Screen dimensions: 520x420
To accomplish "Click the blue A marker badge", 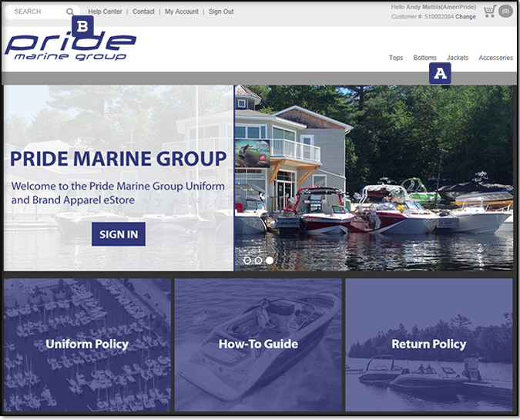I will (x=440, y=73).
